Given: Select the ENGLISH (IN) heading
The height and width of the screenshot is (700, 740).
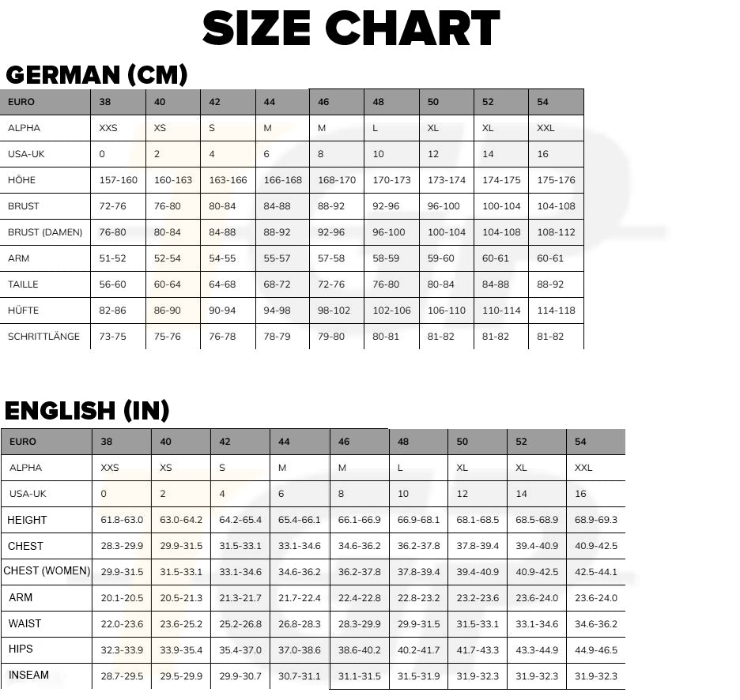Looking at the screenshot, I should (87, 411).
